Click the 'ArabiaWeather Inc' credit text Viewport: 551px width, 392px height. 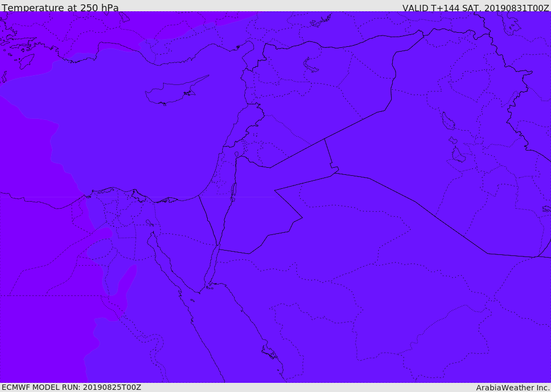(x=512, y=388)
